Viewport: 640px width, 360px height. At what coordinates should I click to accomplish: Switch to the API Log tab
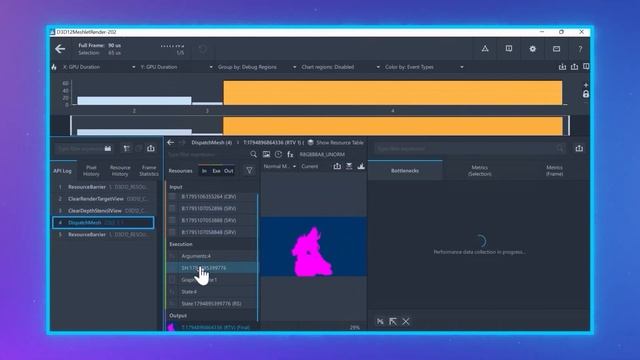[62, 171]
